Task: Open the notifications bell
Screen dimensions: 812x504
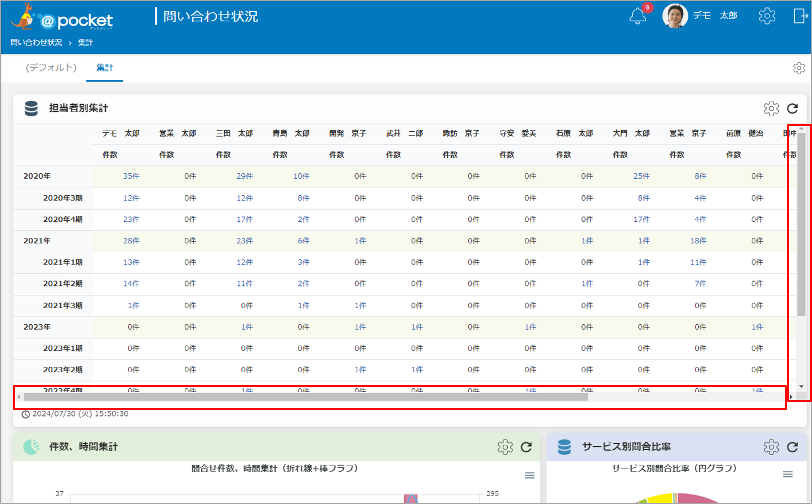Action: click(x=637, y=16)
